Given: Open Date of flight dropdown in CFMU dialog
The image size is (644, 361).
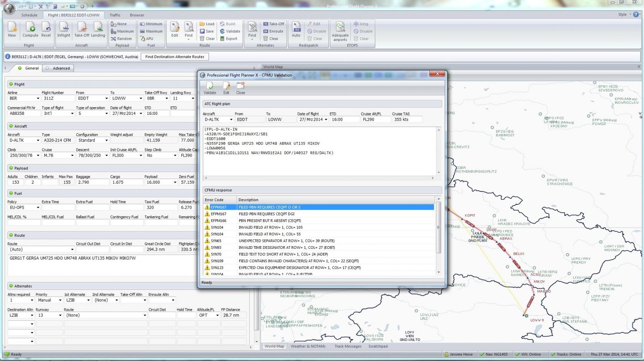Looking at the screenshot, I should 326,119.
